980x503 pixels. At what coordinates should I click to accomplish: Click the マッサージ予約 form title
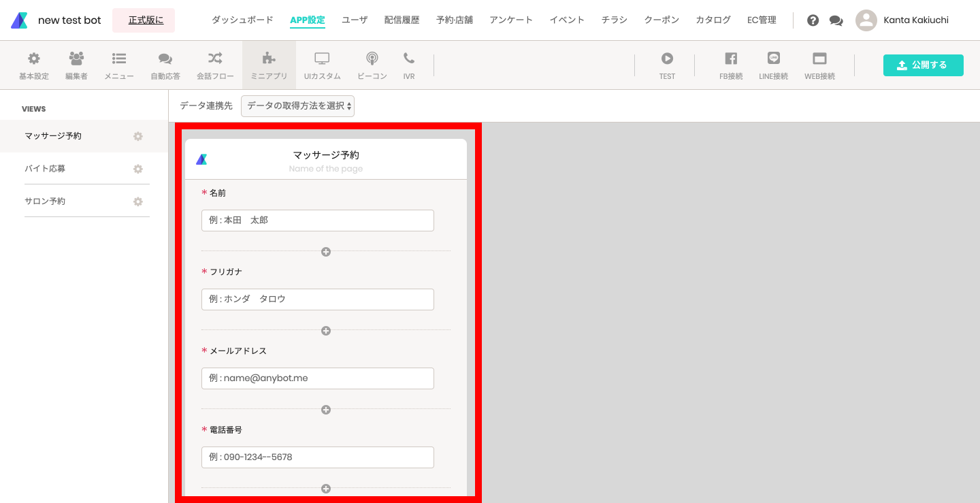pyautogui.click(x=326, y=155)
